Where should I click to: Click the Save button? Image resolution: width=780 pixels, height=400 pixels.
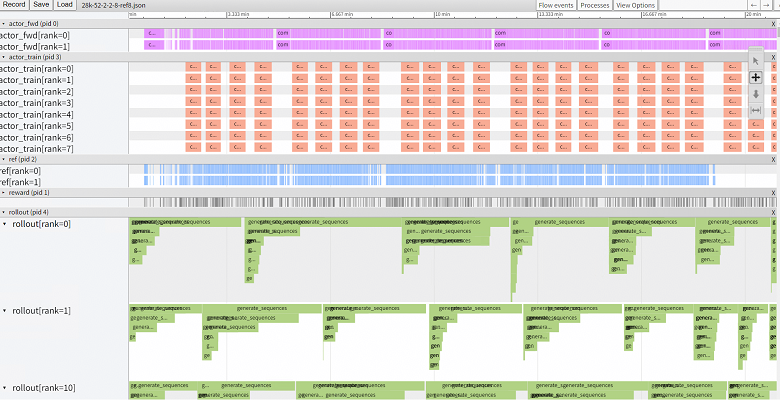pos(41,4)
